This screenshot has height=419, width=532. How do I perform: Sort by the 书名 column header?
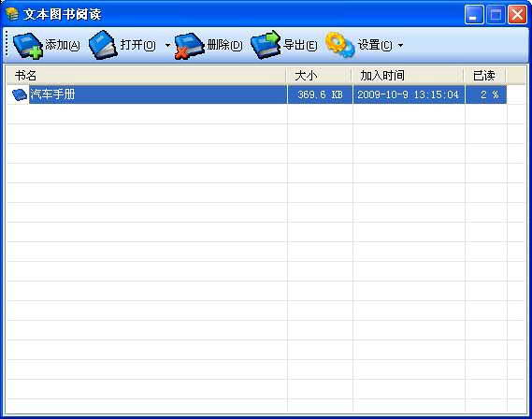(147, 76)
